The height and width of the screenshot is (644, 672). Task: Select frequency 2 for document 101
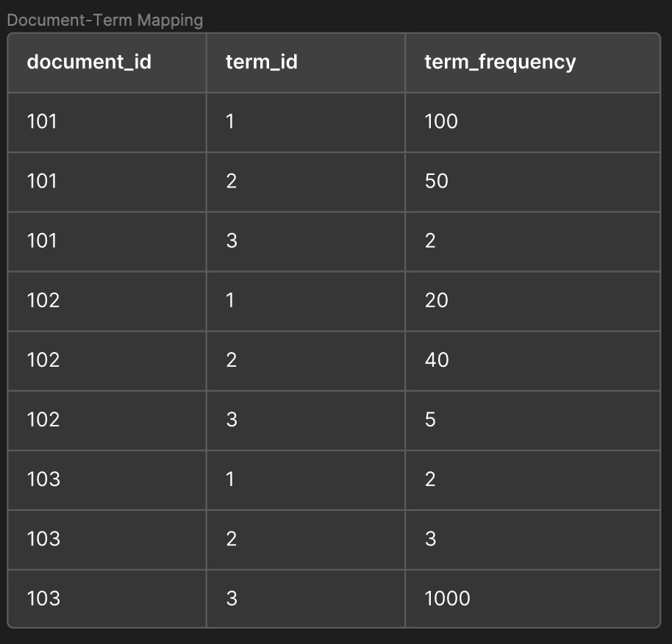[x=532, y=241]
